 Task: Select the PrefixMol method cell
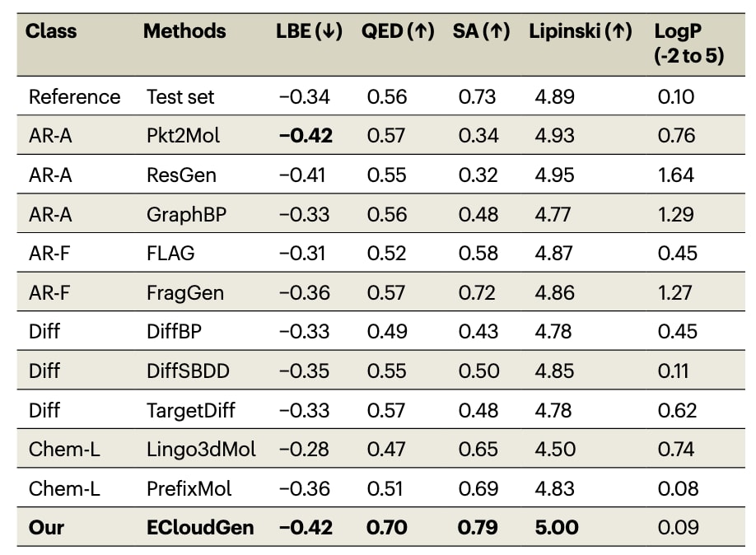189,488
